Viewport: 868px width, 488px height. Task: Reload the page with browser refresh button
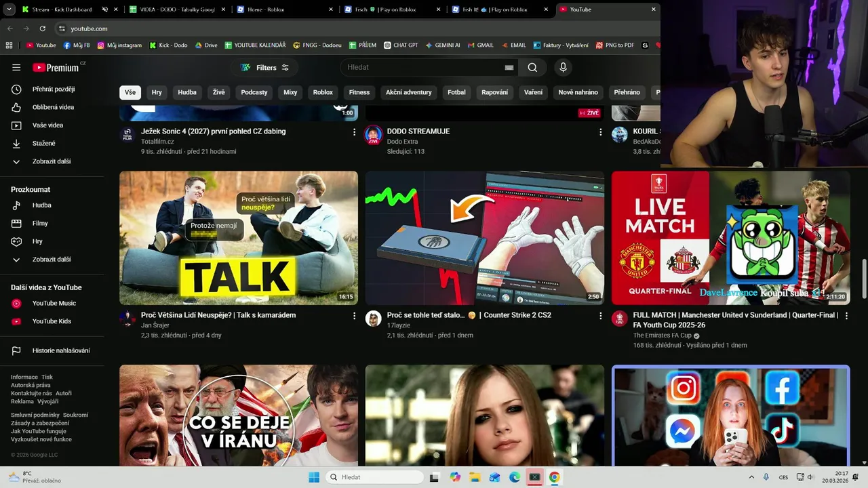point(43,28)
